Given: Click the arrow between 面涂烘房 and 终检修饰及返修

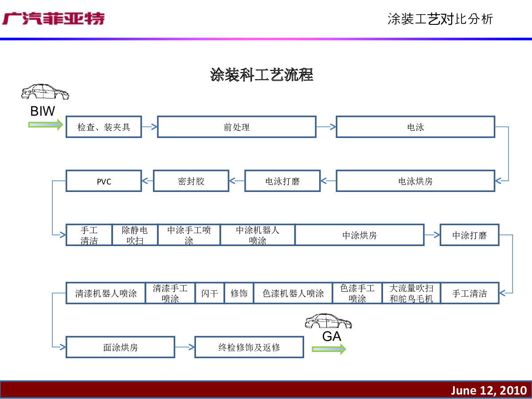Looking at the screenshot, I should (185, 347).
